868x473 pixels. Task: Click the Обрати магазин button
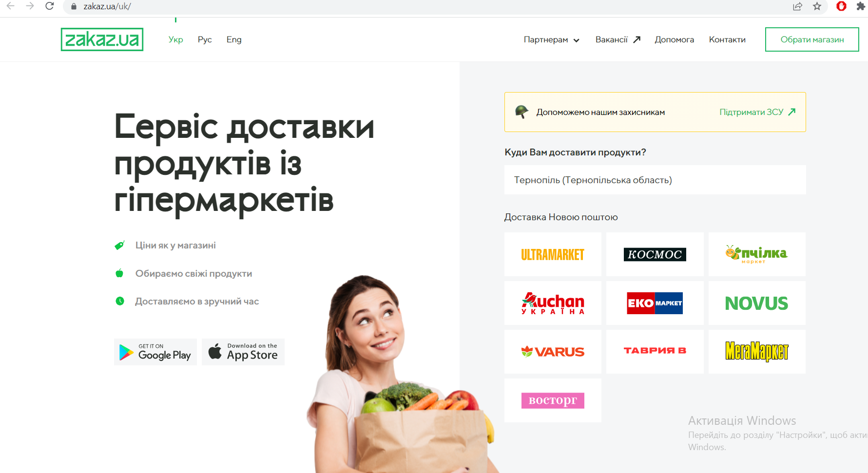pyautogui.click(x=812, y=39)
